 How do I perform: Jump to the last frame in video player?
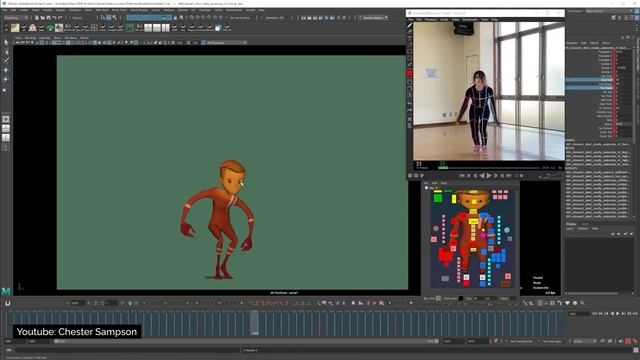509,176
